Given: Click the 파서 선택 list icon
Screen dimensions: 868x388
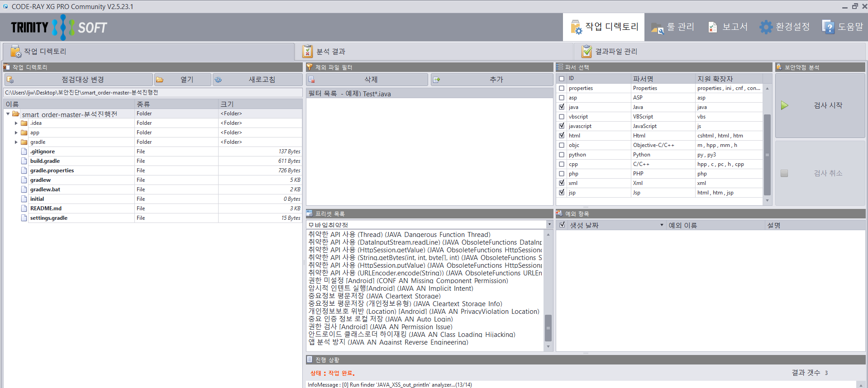Looking at the screenshot, I should pyautogui.click(x=560, y=67).
